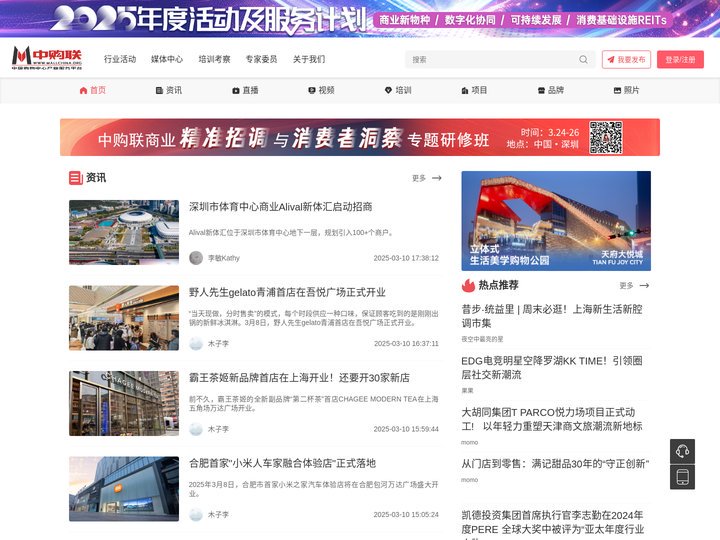The width and height of the screenshot is (720, 540).
Task: Open article 野人先生gelato青浦首店 opening
Action: tap(287, 292)
